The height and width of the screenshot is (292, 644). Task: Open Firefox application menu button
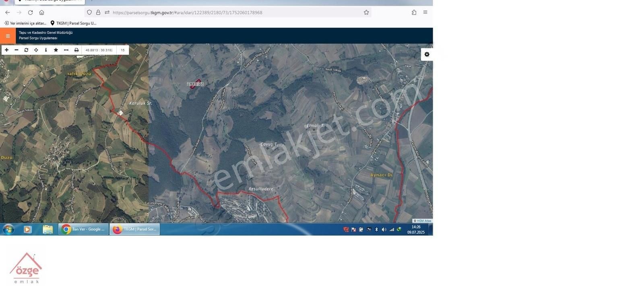425,12
